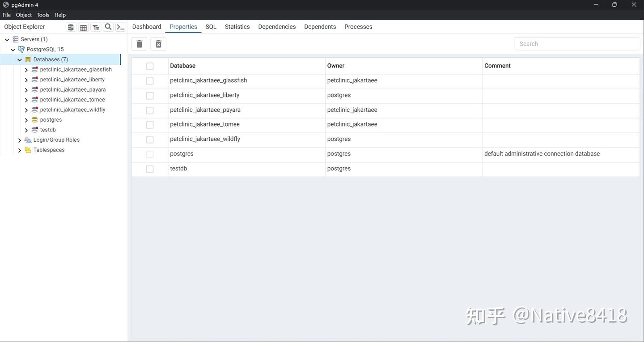Click the pgAdmin 4 title bar logo
The width and height of the screenshot is (644, 342).
coord(6,4)
